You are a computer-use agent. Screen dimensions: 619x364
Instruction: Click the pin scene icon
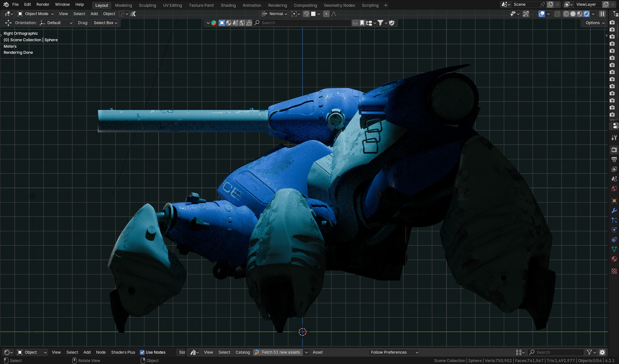(542, 4)
